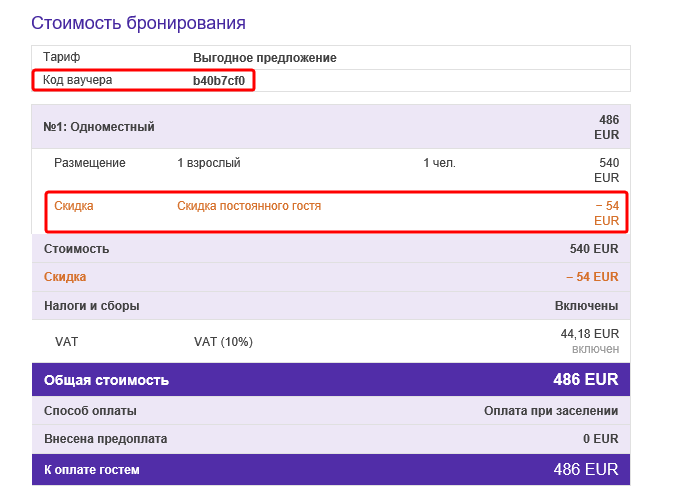The width and height of the screenshot is (673, 503).
Task: Select the 'Оплата при заселении' value
Action: (x=551, y=411)
